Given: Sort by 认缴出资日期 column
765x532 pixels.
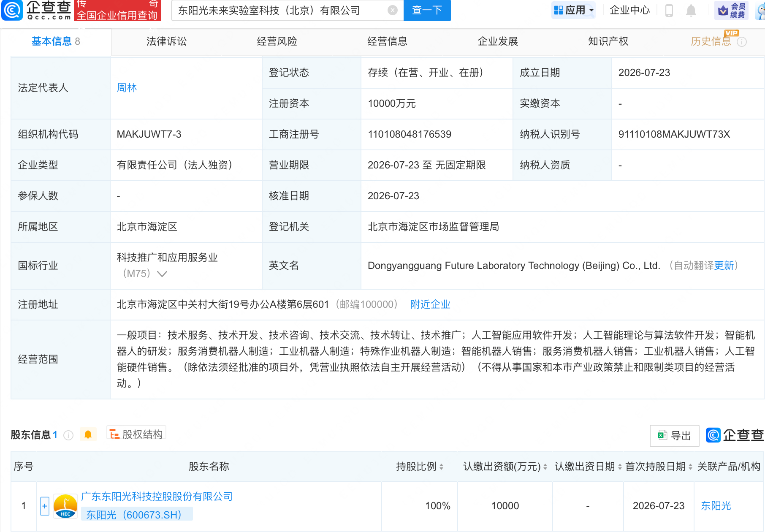Looking at the screenshot, I should coord(620,467).
